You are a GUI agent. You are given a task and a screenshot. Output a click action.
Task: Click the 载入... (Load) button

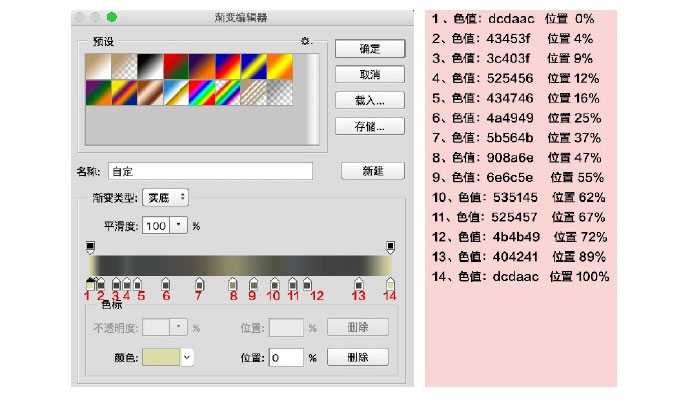[370, 100]
